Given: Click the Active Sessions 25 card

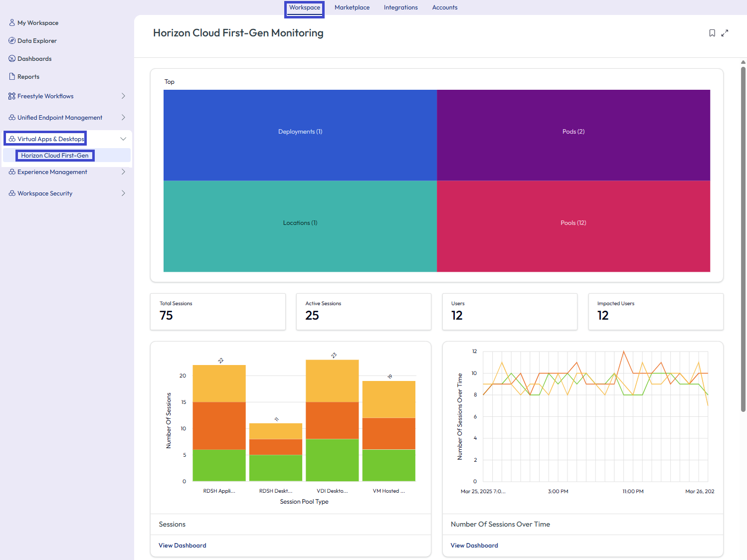Looking at the screenshot, I should (x=364, y=312).
